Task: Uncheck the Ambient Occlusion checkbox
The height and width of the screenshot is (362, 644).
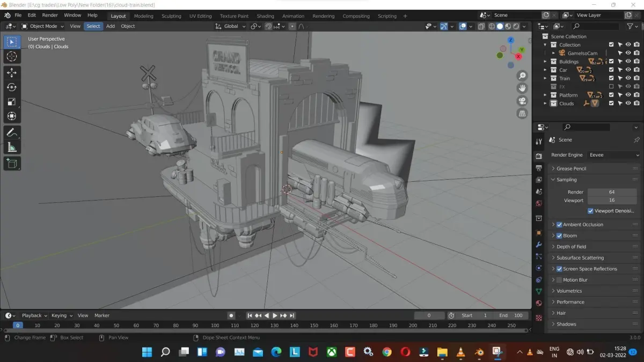Action: (x=559, y=225)
